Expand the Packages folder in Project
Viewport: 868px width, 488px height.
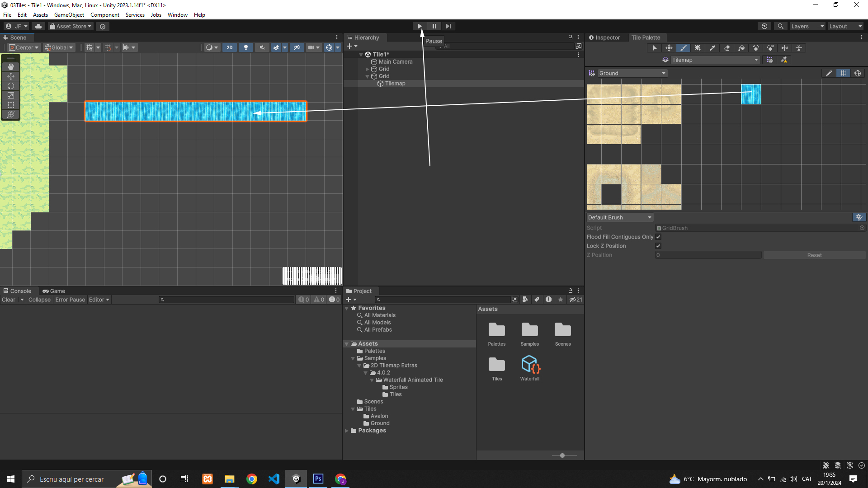click(x=347, y=431)
